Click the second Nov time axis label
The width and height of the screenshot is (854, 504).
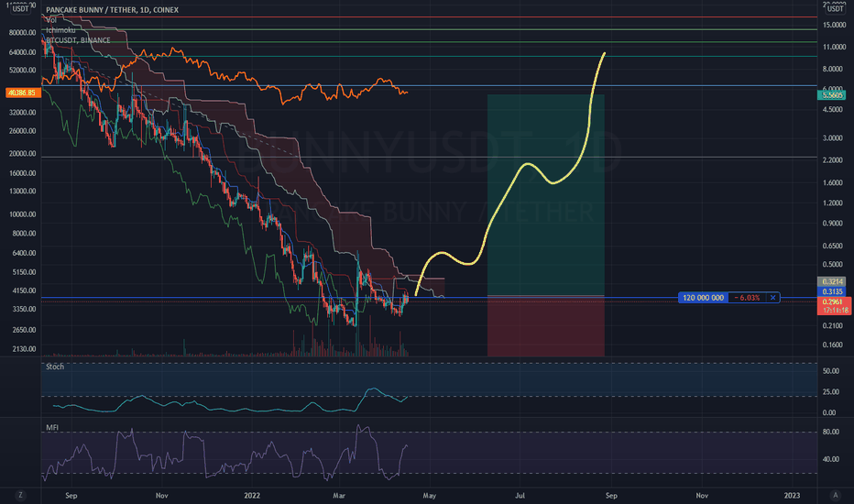(702, 496)
